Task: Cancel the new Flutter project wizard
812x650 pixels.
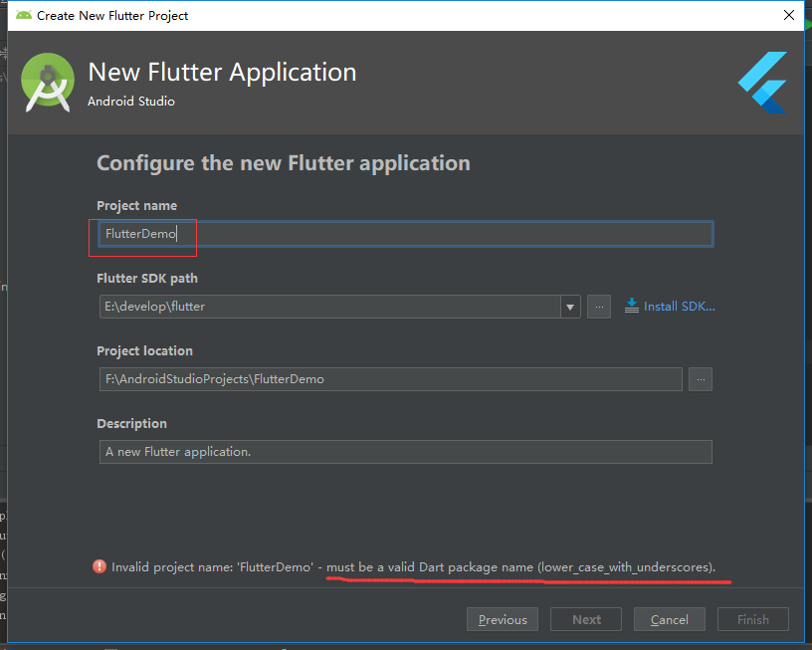Action: [x=669, y=619]
